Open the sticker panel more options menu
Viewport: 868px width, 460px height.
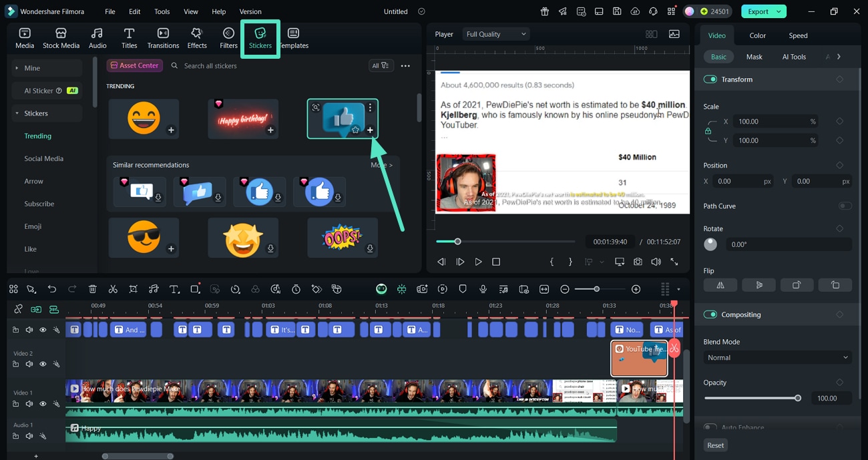click(x=405, y=65)
